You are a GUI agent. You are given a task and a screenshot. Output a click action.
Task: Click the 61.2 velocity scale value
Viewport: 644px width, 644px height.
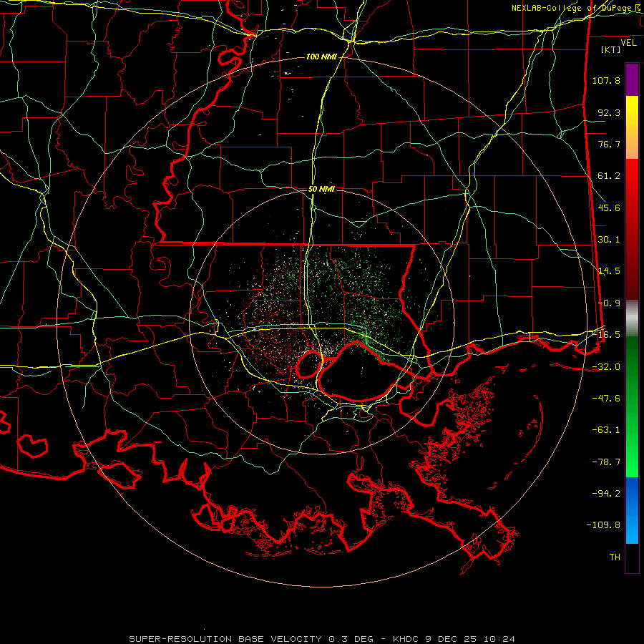[609, 176]
